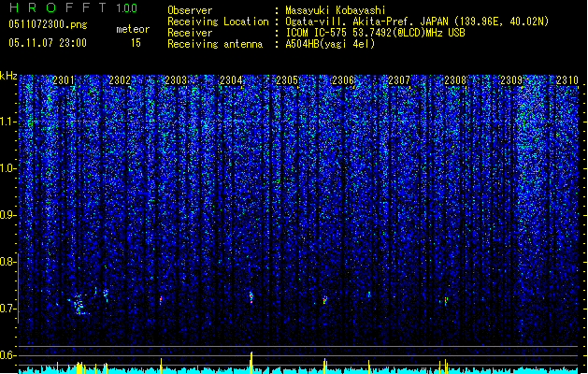The height and width of the screenshot is (374, 588).
Task: Click the 2309 time marker
Action: click(x=511, y=80)
